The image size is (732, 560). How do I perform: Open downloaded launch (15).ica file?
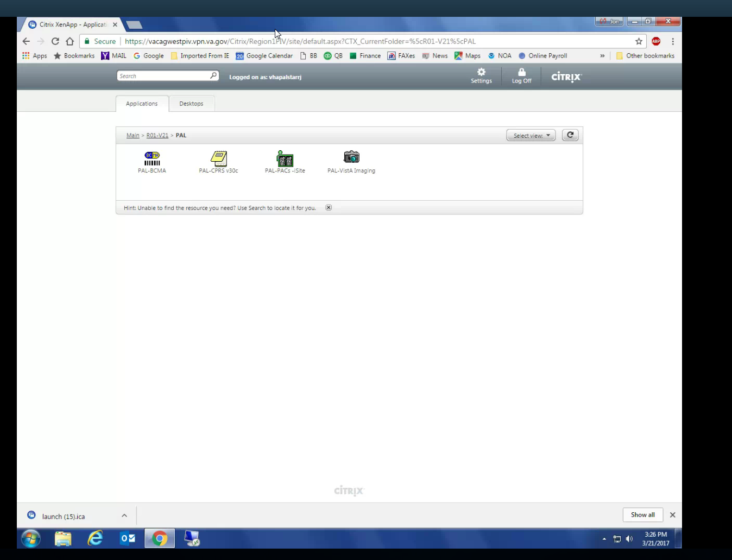pos(64,516)
